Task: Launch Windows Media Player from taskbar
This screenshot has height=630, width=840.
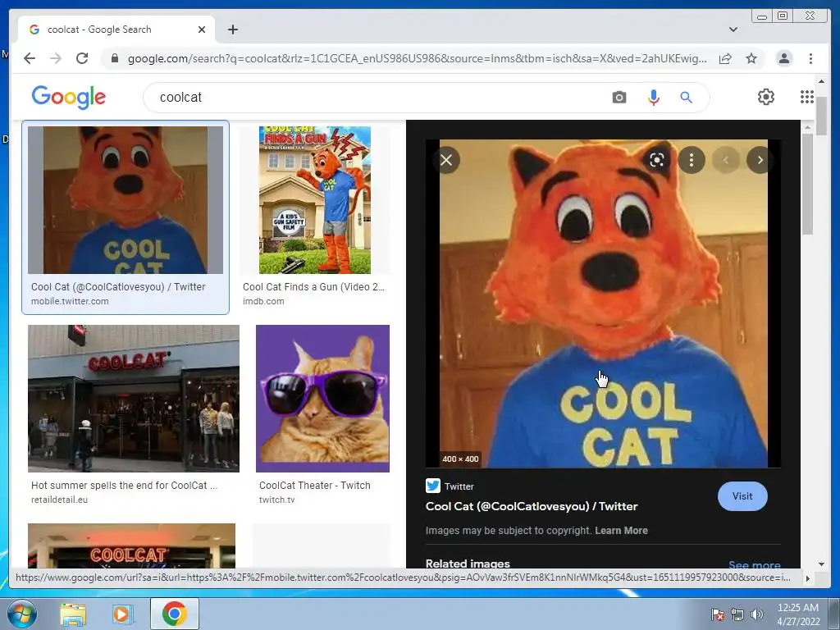Action: click(123, 614)
